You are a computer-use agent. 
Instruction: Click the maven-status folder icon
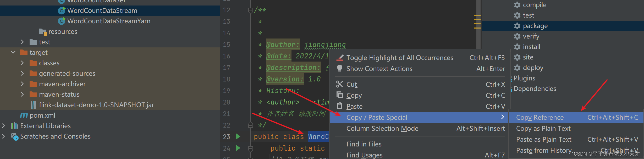(33, 95)
